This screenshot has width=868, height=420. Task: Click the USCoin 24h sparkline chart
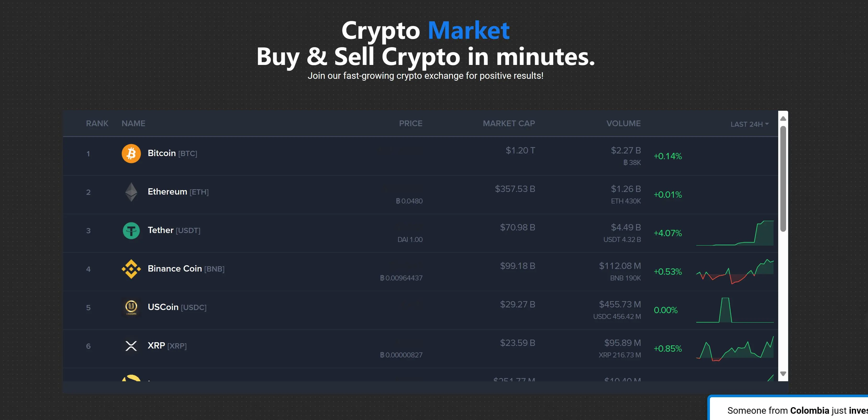coord(735,310)
